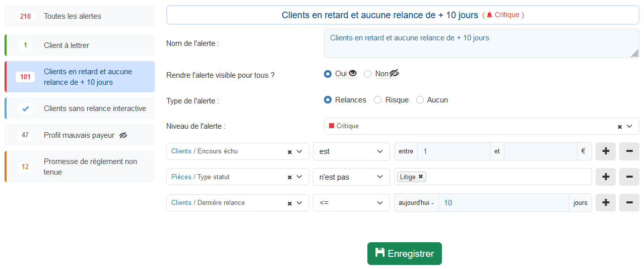Clear the Clients / Dernière relance field
This screenshot has width=644, height=269.
[290, 203]
